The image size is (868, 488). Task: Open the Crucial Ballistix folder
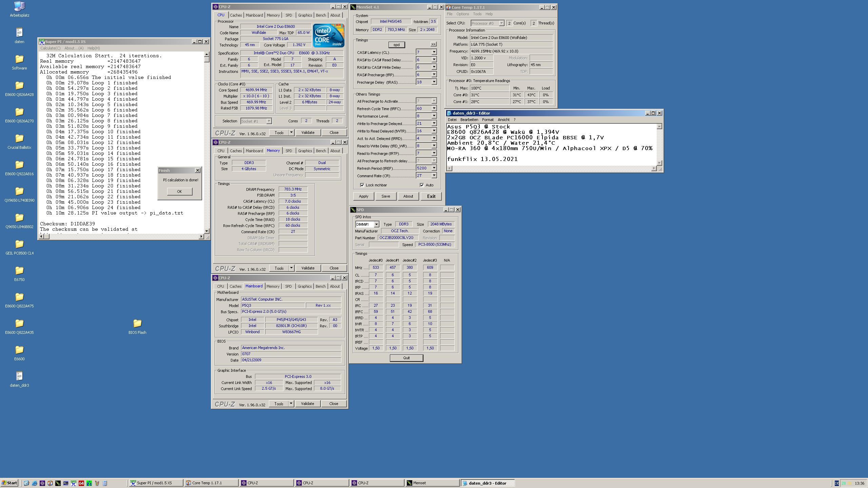click(x=19, y=141)
